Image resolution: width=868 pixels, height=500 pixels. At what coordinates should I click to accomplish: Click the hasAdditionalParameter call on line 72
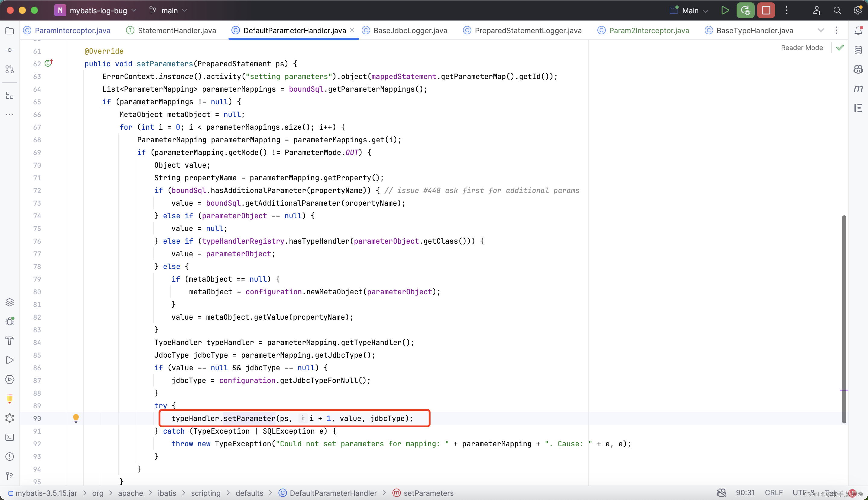pos(258,190)
